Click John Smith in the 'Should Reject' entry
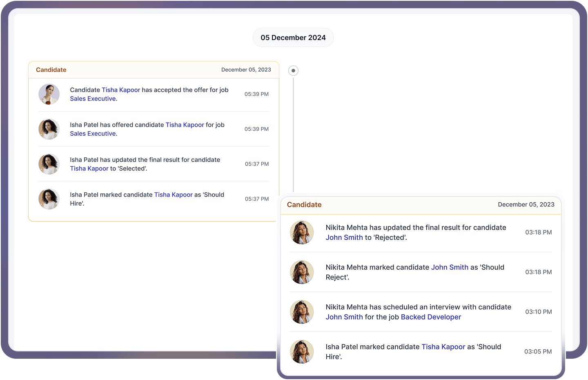 click(x=450, y=267)
